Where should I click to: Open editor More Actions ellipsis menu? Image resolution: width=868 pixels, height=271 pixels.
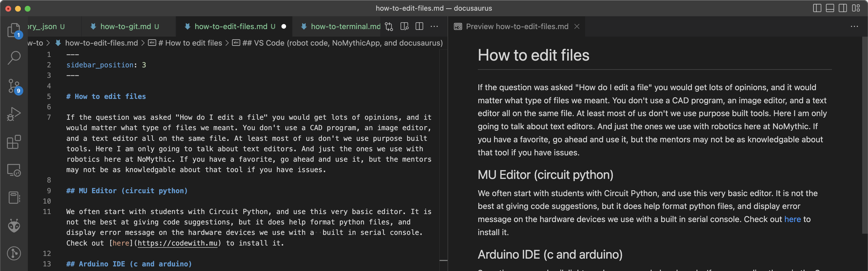click(434, 26)
